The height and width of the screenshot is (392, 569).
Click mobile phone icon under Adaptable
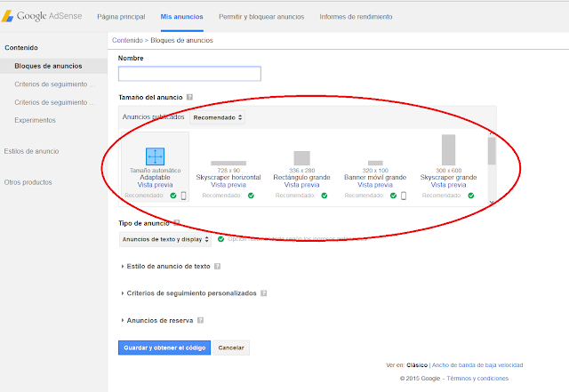[x=184, y=196]
